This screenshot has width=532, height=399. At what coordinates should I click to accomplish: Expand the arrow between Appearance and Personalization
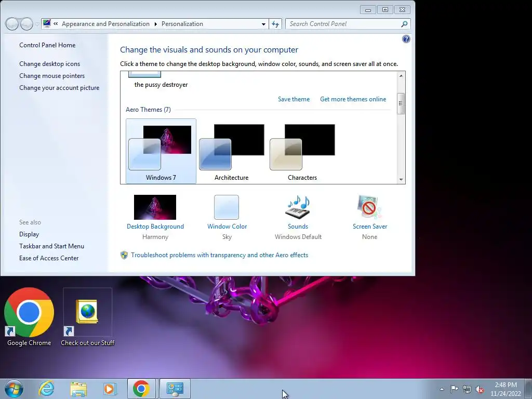pyautogui.click(x=155, y=24)
